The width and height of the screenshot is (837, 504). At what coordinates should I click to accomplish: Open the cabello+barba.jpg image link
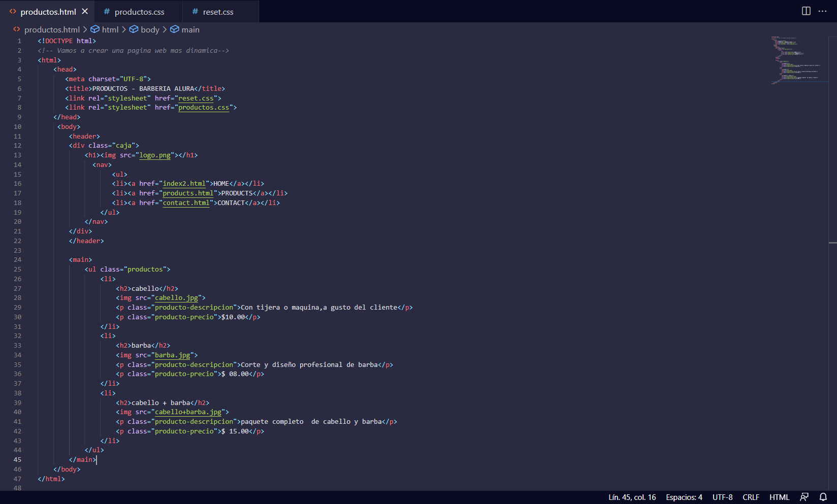pyautogui.click(x=188, y=412)
